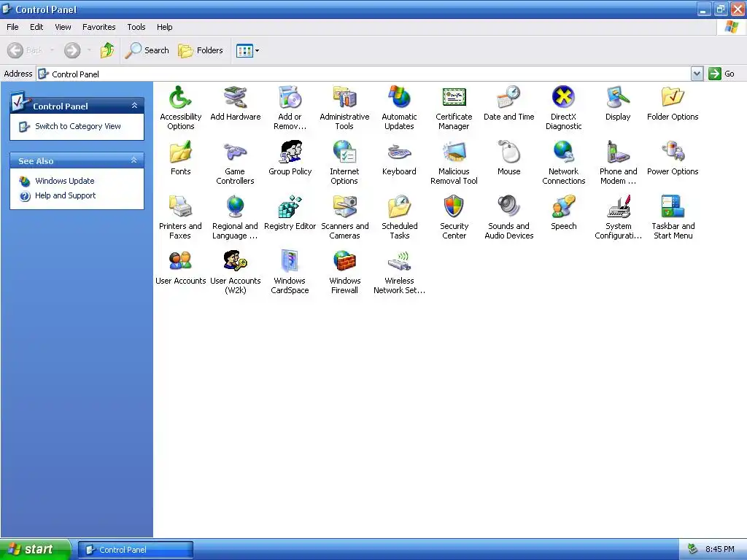The image size is (747, 560).
Task: Open Certificate Manager
Action: pyautogui.click(x=454, y=108)
